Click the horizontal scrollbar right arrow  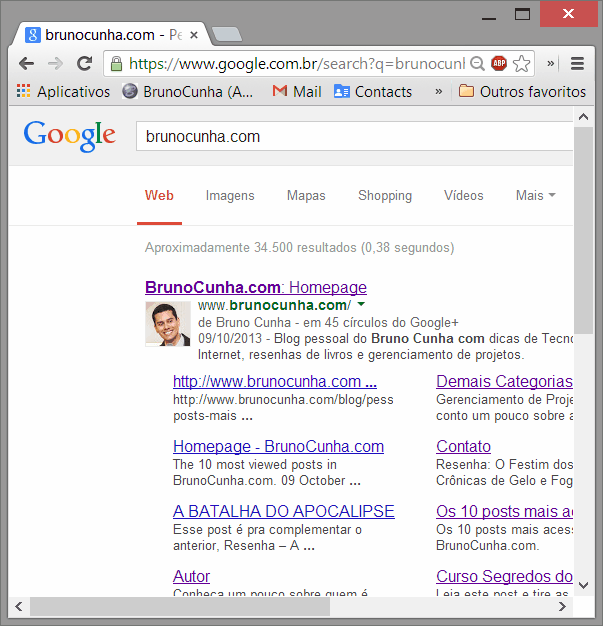click(x=562, y=606)
